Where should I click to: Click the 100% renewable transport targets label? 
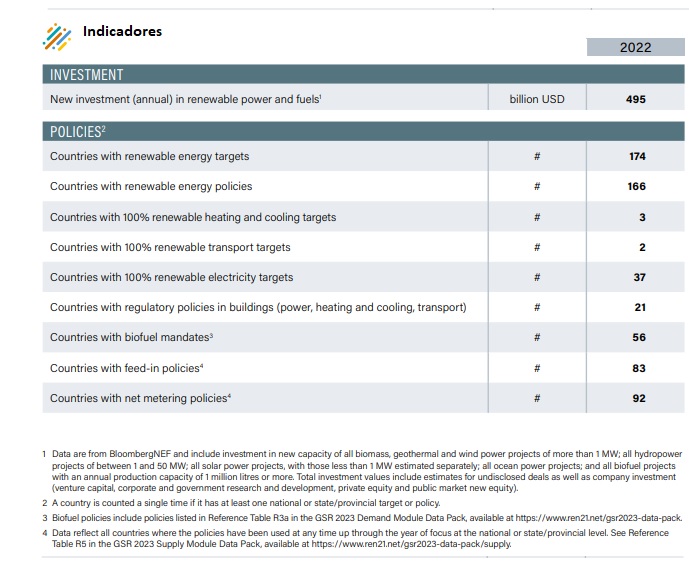click(170, 247)
